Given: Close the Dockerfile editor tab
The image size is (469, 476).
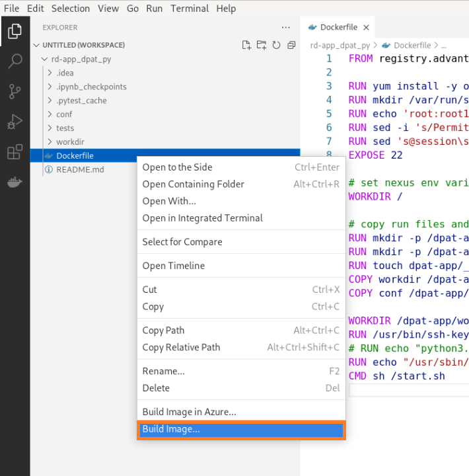Looking at the screenshot, I should tap(366, 28).
